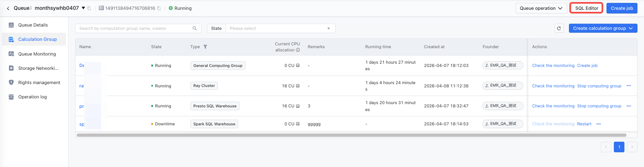
Task: Refresh the calculation group list
Action: pyautogui.click(x=559, y=28)
